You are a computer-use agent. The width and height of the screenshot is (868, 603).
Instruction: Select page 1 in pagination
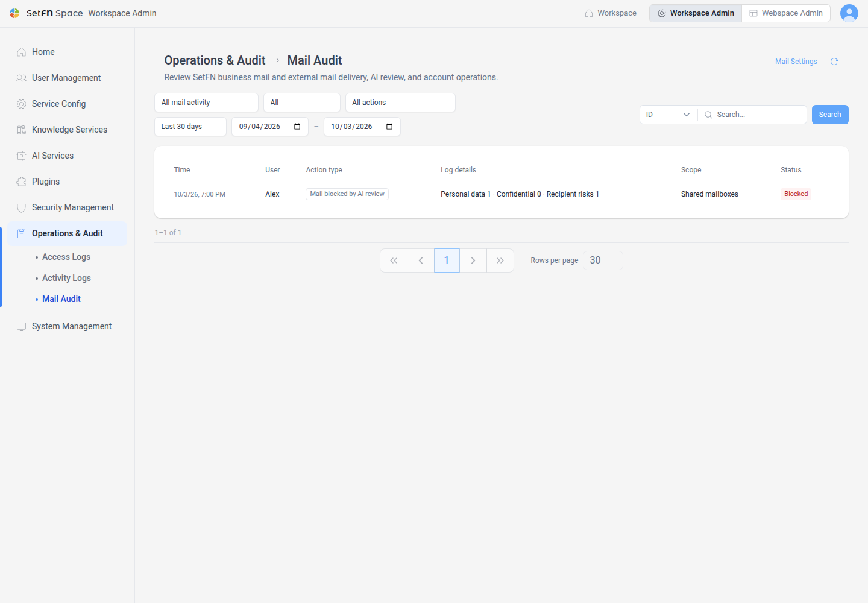click(x=447, y=260)
